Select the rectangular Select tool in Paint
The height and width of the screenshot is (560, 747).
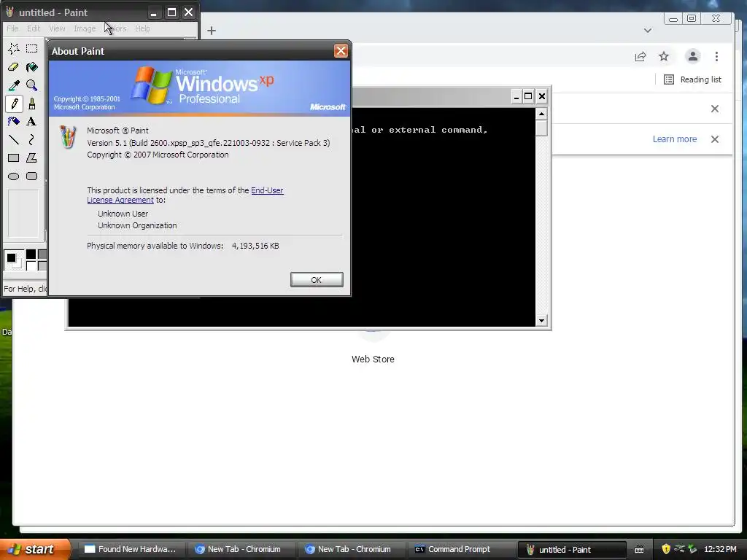click(31, 49)
